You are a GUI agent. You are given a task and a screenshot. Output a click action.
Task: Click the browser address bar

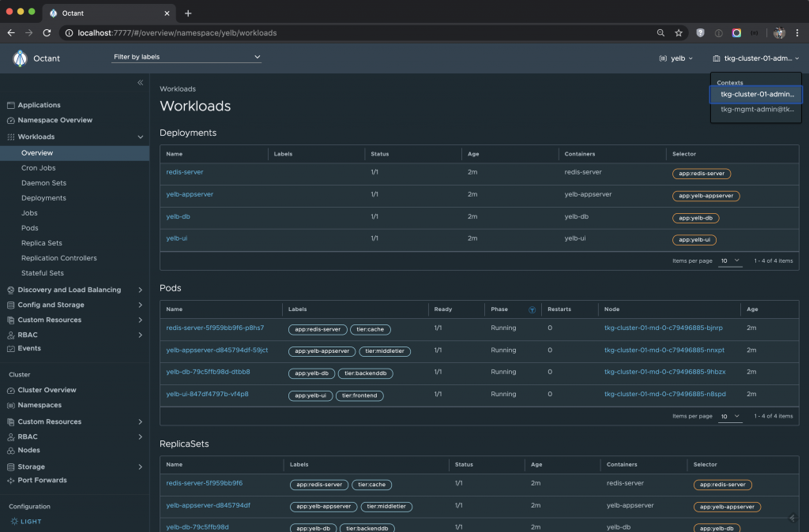(x=356, y=33)
